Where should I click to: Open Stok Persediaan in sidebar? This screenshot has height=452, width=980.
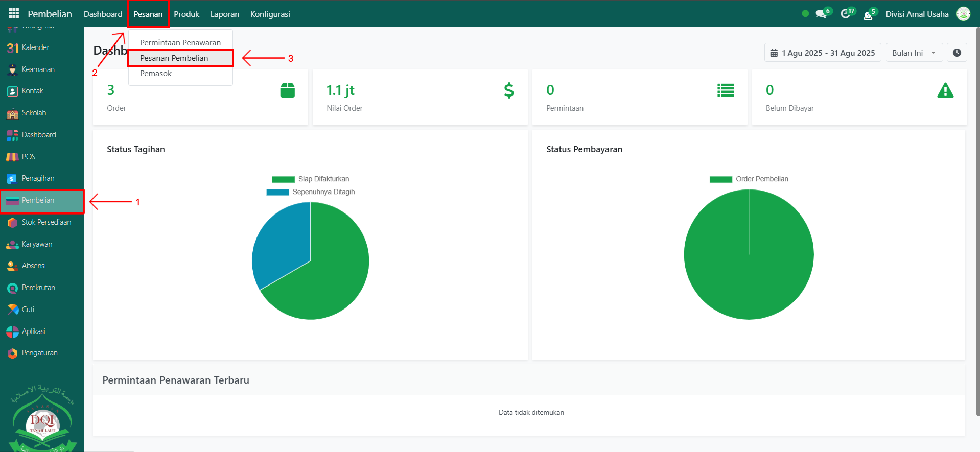coord(46,222)
